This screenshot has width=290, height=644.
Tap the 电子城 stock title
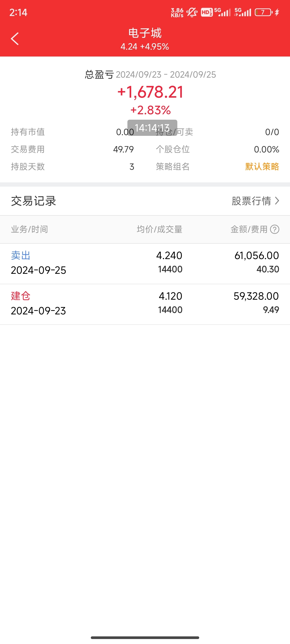tap(145, 33)
